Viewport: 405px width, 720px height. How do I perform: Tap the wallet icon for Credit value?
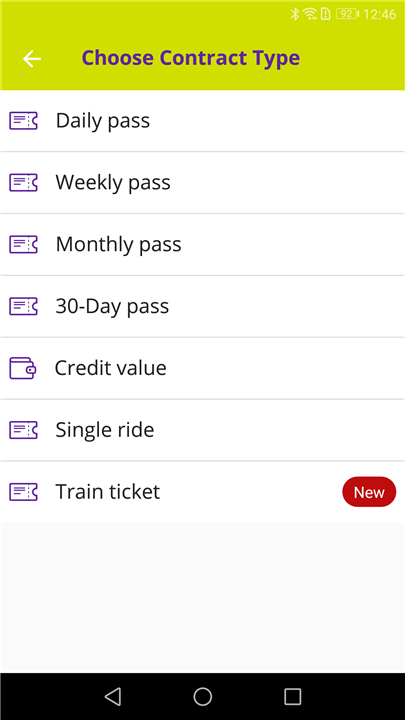pyautogui.click(x=22, y=368)
